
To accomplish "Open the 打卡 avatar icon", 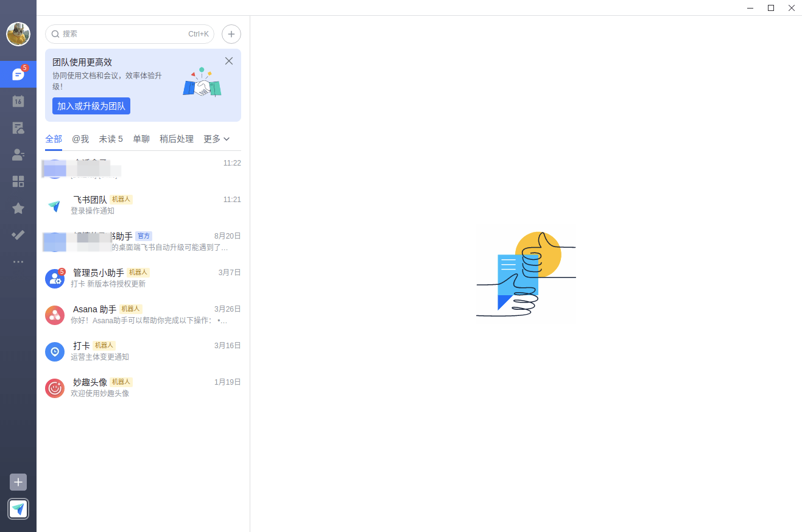I will click(55, 352).
